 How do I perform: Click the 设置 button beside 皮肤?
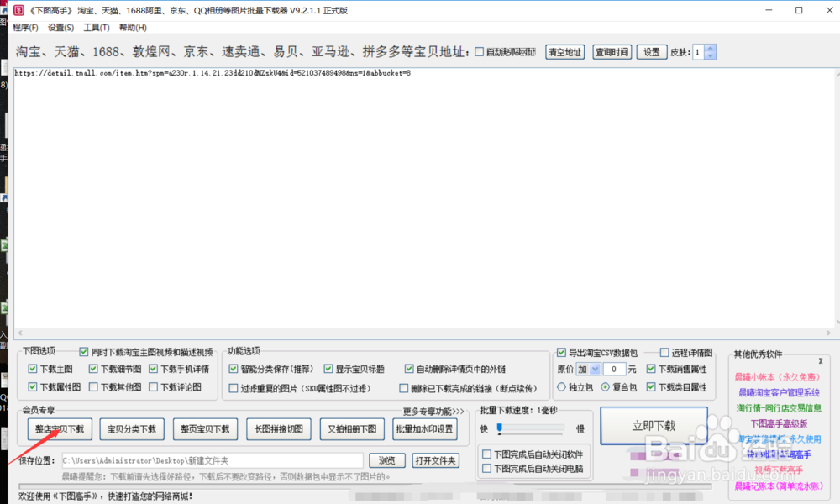pyautogui.click(x=652, y=52)
